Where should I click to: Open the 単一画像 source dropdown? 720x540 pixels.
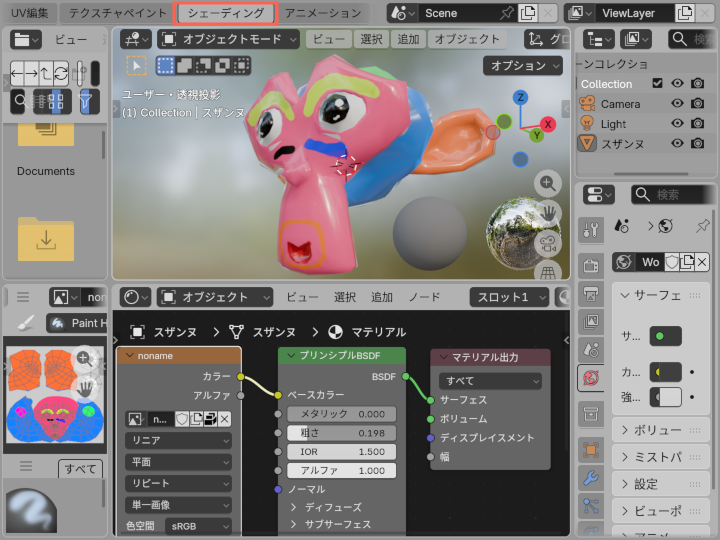pos(178,505)
